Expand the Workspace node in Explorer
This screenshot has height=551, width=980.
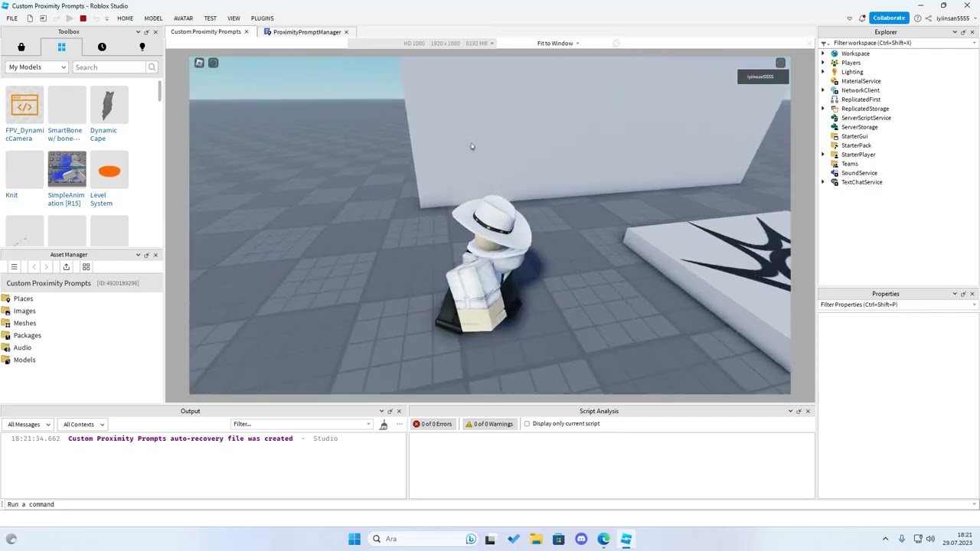click(823, 54)
